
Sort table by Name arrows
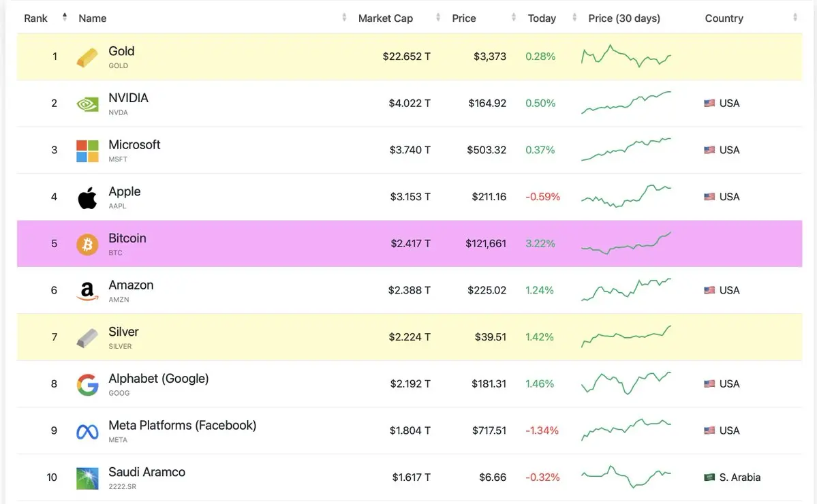(x=344, y=17)
